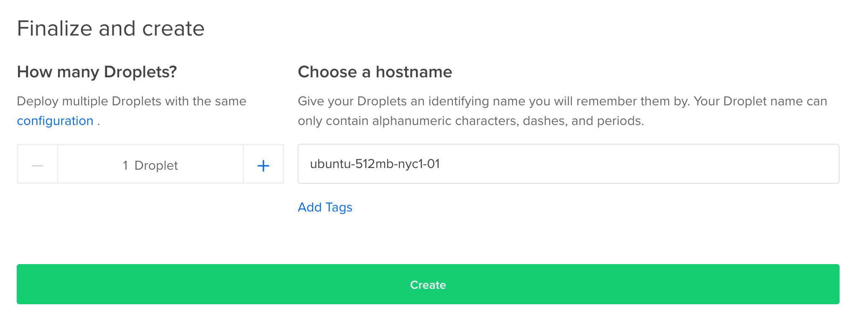868x336 pixels.
Task: Click the "only contain alphanumeric characters" text line
Action: [x=470, y=121]
